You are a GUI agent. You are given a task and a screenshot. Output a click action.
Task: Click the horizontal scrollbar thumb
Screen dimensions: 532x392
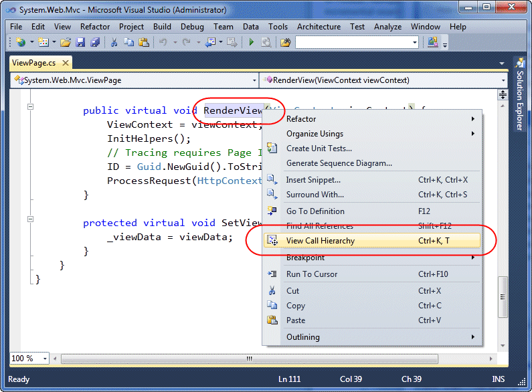(x=250, y=359)
